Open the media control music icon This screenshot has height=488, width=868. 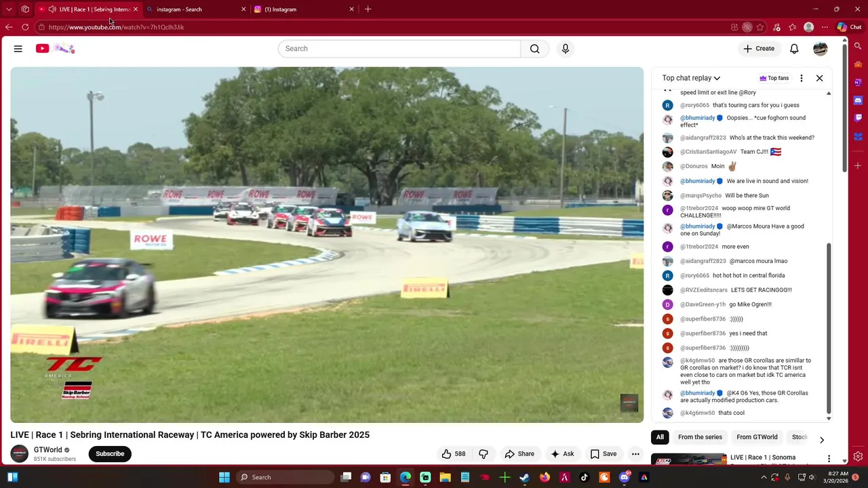point(776,27)
